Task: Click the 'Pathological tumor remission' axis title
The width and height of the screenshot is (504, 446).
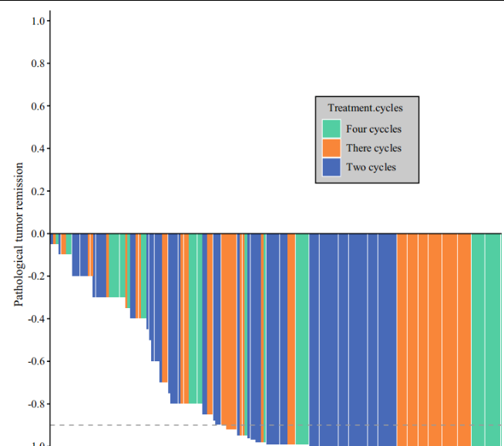Action: click(19, 233)
